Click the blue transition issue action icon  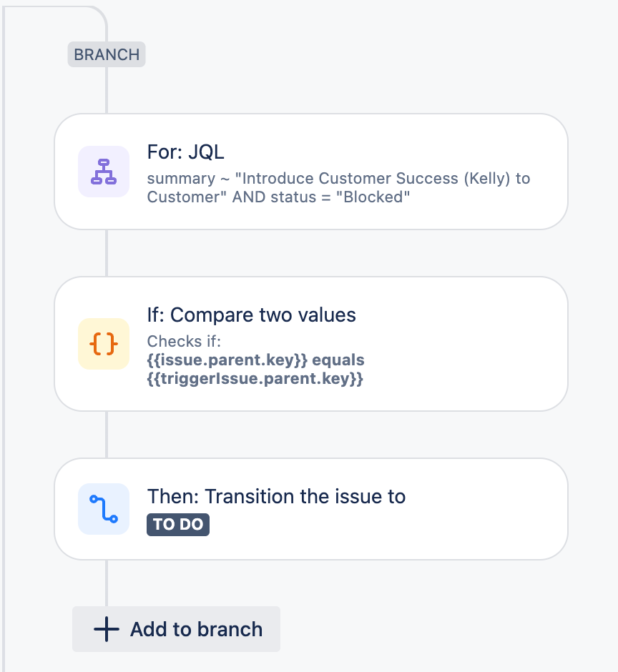(104, 509)
